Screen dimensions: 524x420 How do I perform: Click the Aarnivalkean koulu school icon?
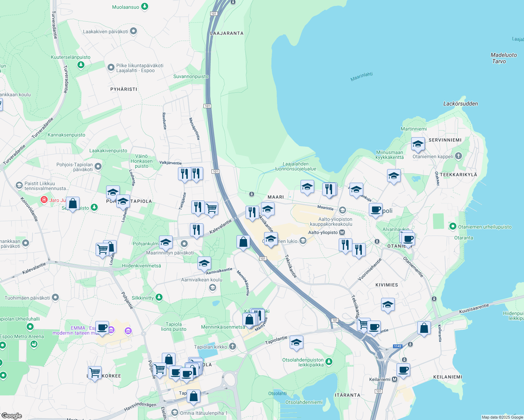212,288
